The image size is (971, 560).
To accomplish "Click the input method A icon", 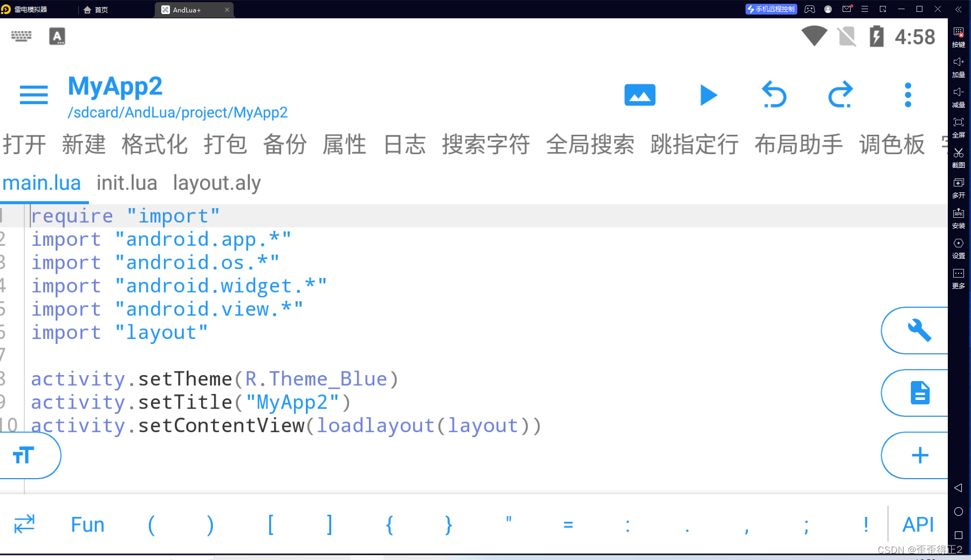I will coord(57,36).
